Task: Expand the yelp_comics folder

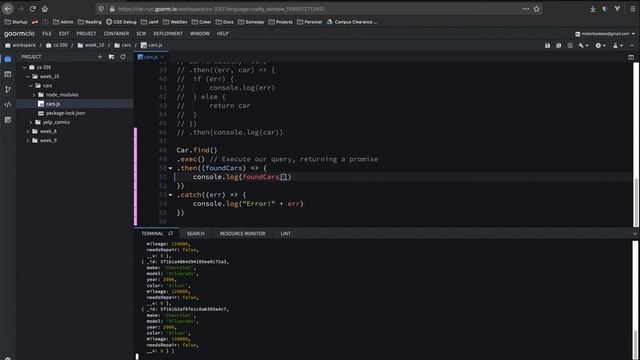Action: [x=31, y=122]
